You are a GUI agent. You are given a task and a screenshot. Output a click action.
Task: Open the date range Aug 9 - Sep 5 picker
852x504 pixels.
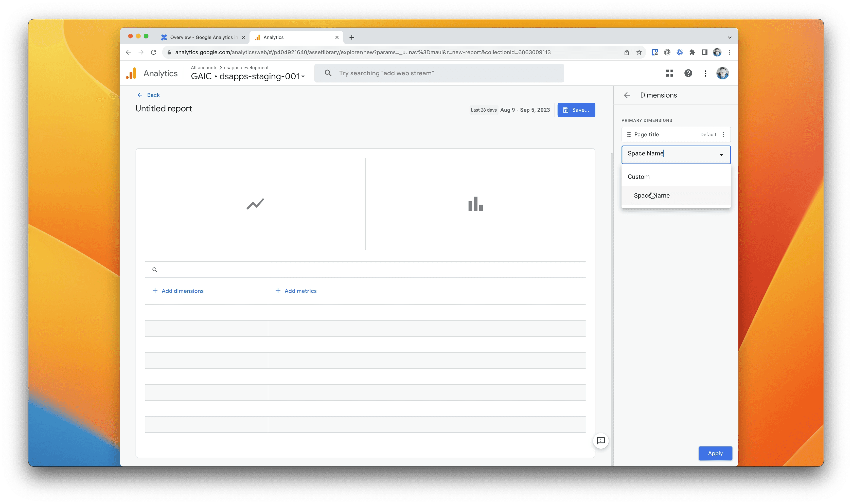[525, 110]
